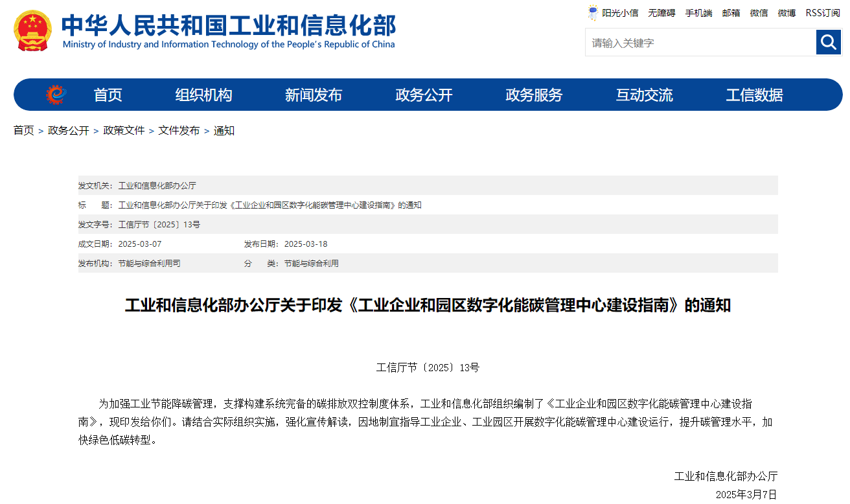850x504 pixels.
Task: Click the 无障碍 accessibility link
Action: pyautogui.click(x=661, y=12)
